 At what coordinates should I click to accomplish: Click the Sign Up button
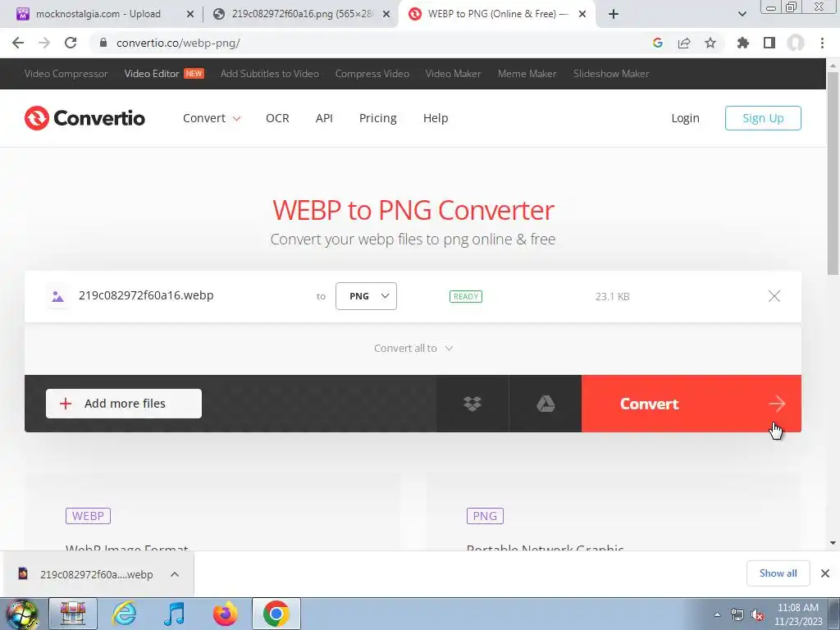point(763,118)
